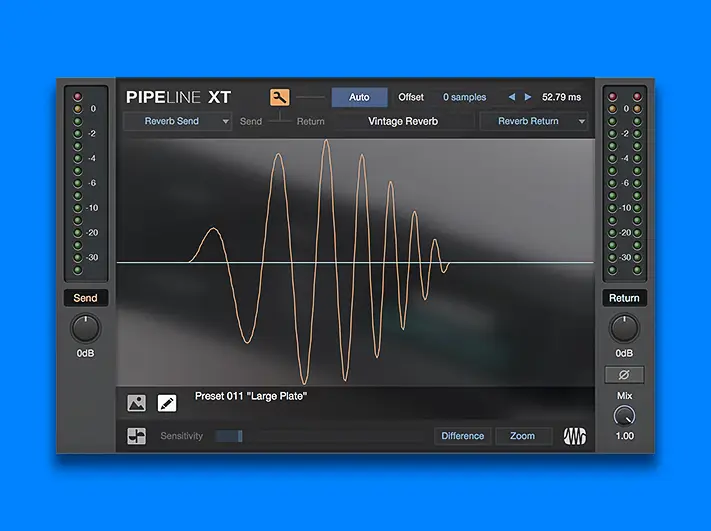Click the scope signal icon beside Sensitivity
This screenshot has width=711, height=531.
coord(136,436)
